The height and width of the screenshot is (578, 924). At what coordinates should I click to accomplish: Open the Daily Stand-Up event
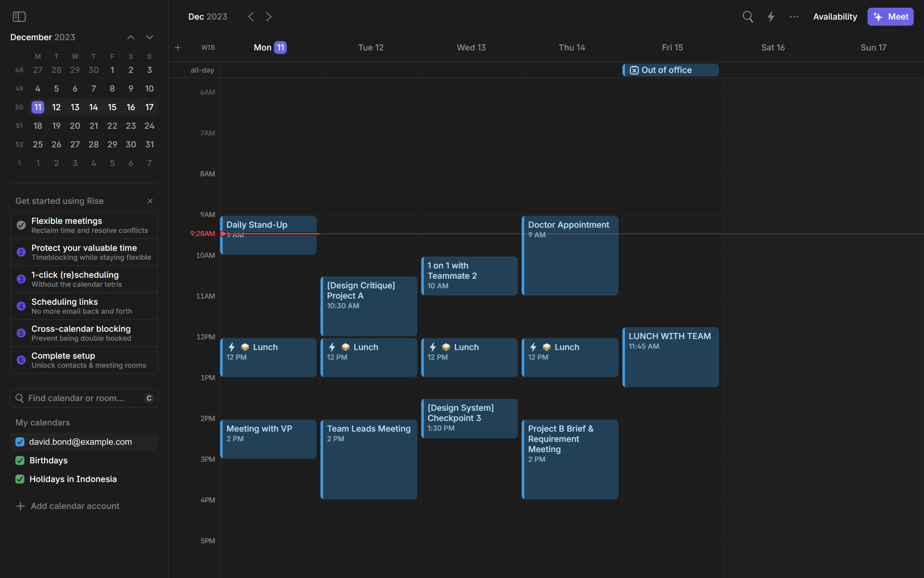[269, 236]
